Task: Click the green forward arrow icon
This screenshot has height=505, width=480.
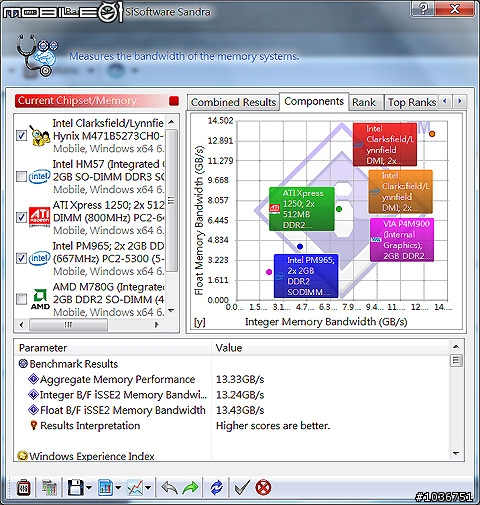Action: coord(191,488)
